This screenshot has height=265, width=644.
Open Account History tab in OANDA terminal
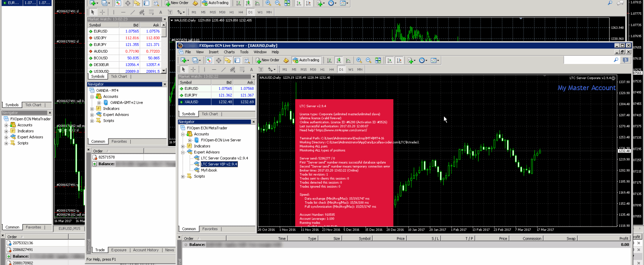[x=146, y=250]
